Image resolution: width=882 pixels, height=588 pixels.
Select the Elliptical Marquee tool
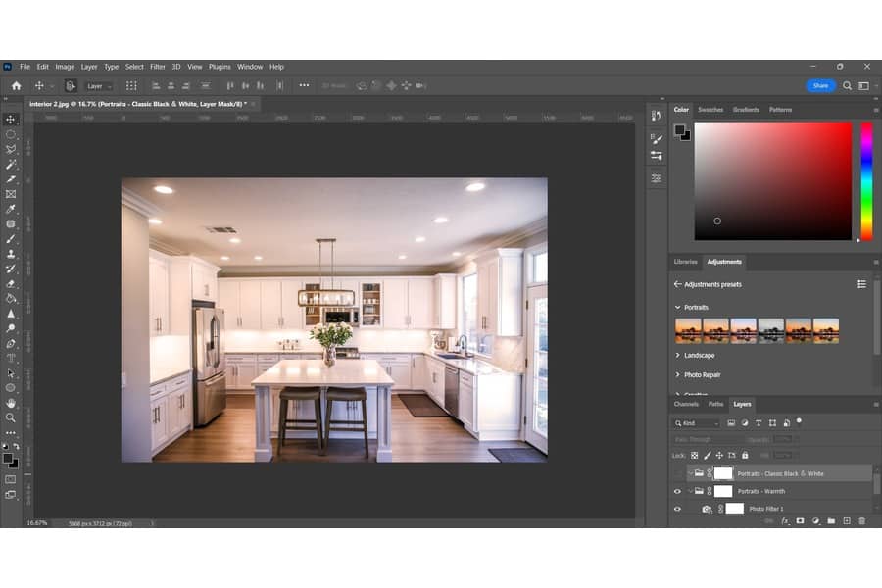(x=11, y=134)
